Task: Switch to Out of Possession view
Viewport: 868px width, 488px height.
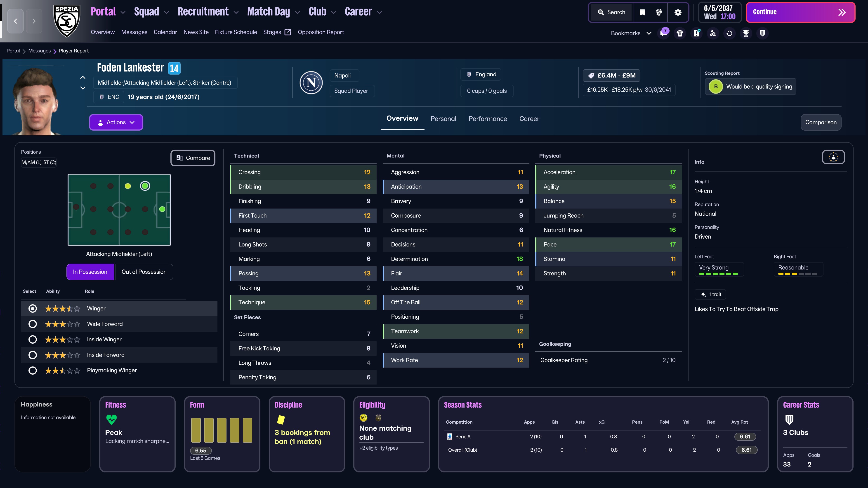Action: [x=144, y=272]
